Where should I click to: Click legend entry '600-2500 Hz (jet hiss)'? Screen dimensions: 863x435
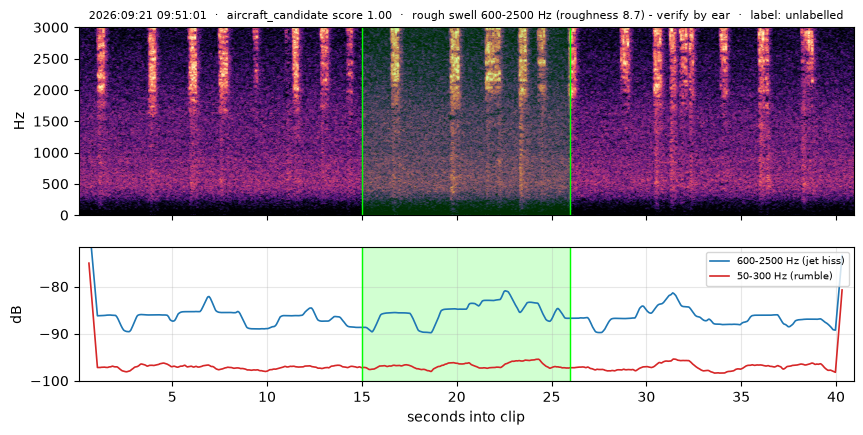pyautogui.click(x=790, y=261)
